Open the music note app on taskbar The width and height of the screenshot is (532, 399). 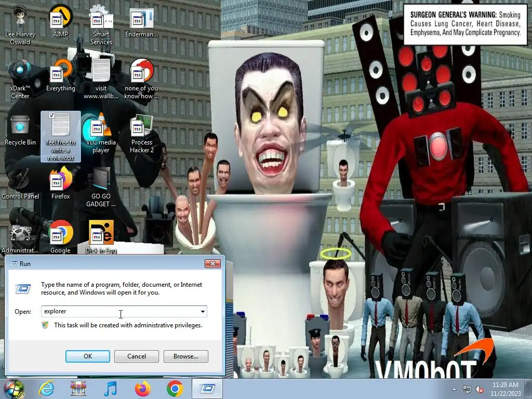(x=111, y=389)
